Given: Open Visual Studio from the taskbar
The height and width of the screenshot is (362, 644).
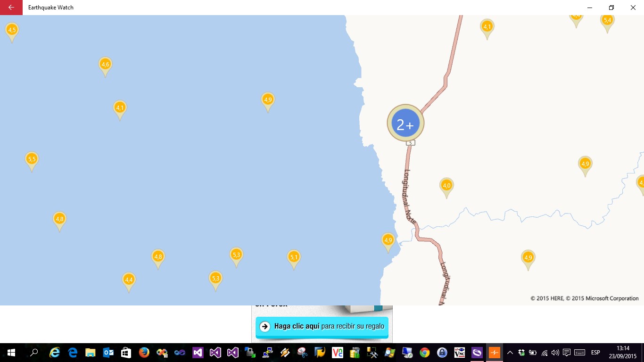Looking at the screenshot, I should 198,353.
